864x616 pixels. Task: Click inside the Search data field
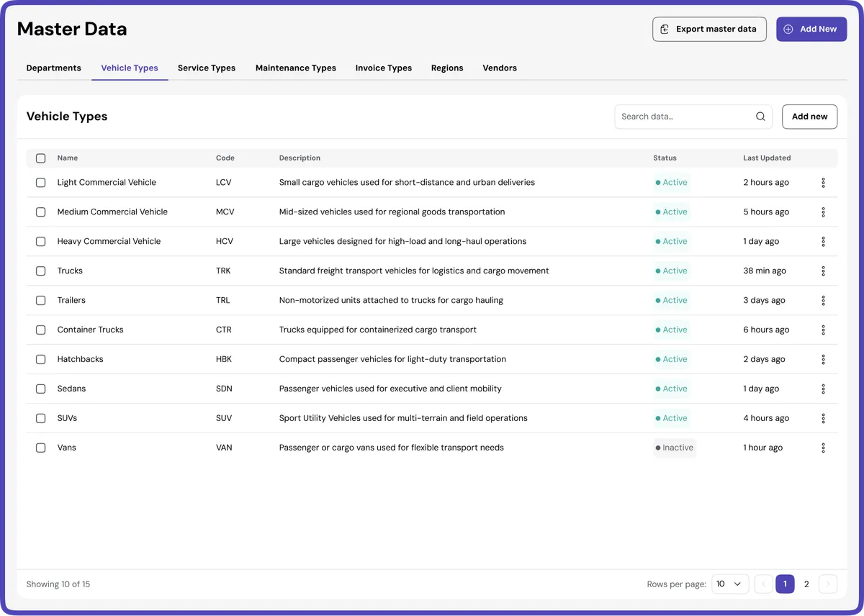click(684, 116)
